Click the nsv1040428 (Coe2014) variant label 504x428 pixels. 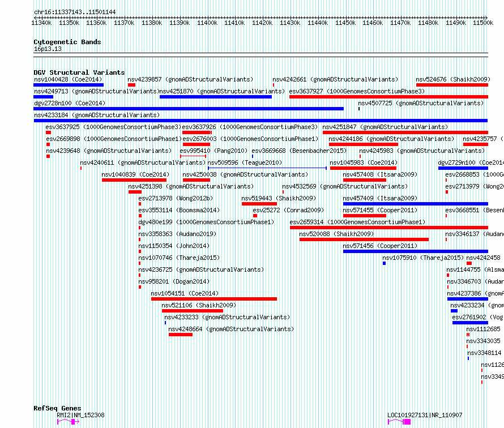coord(68,79)
